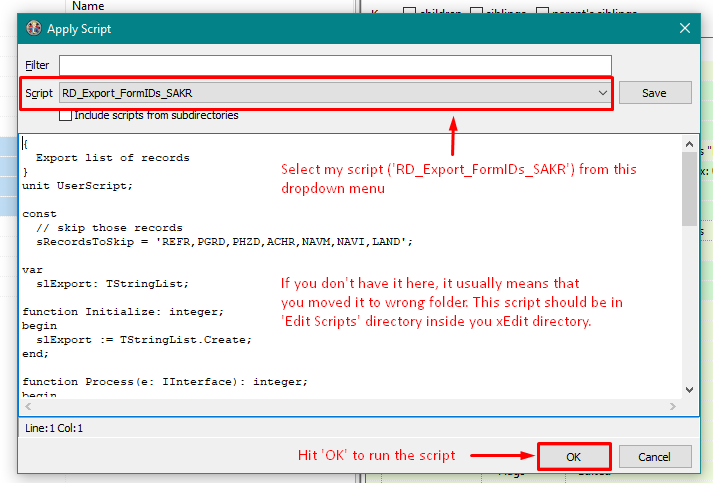
Task: Focus the Filter text field
Action: pyautogui.click(x=335, y=65)
